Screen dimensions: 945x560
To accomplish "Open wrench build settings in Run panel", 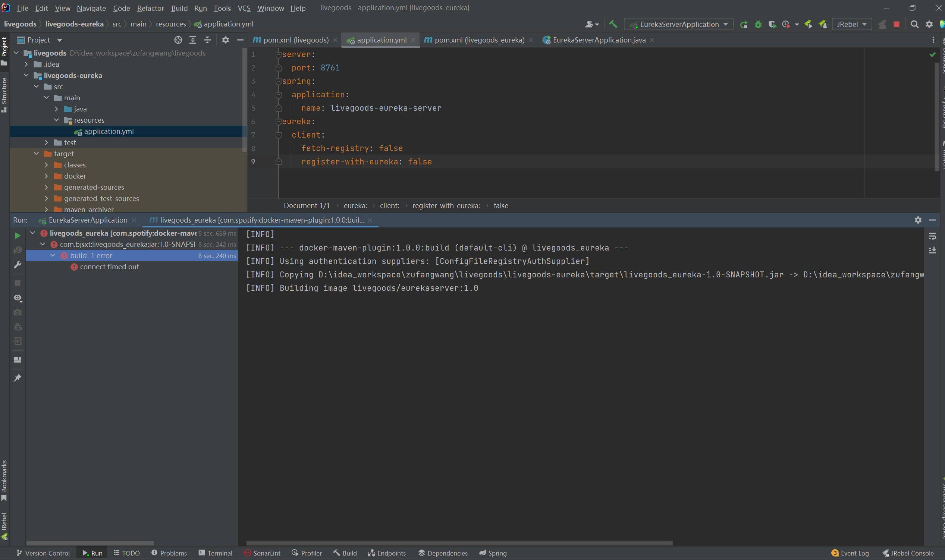I will pyautogui.click(x=18, y=265).
